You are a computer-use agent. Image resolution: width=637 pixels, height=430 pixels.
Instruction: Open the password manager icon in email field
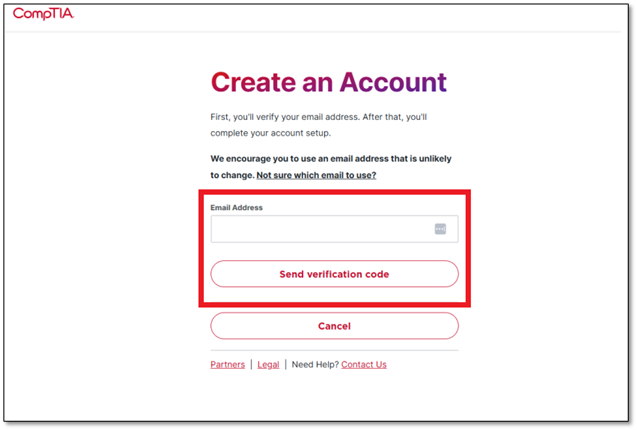coord(440,229)
